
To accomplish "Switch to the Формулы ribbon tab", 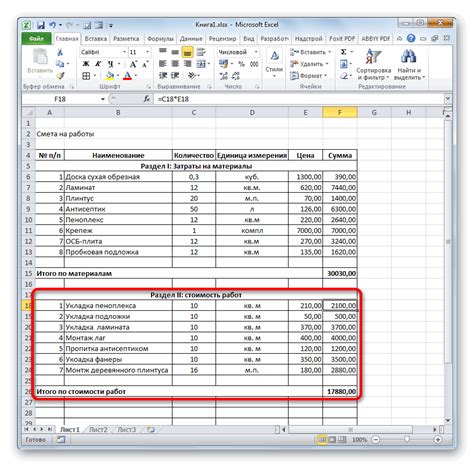I will coord(160,39).
